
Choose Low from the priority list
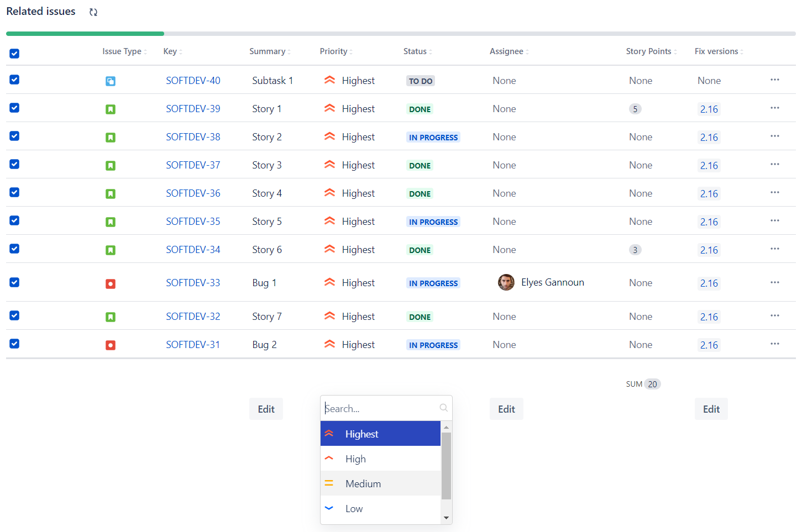coord(354,509)
